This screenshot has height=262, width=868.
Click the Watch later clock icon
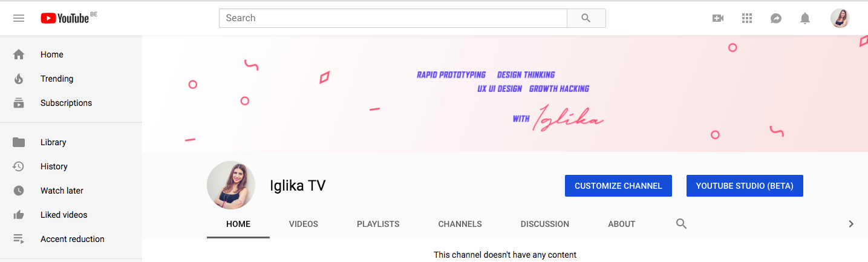click(x=19, y=191)
